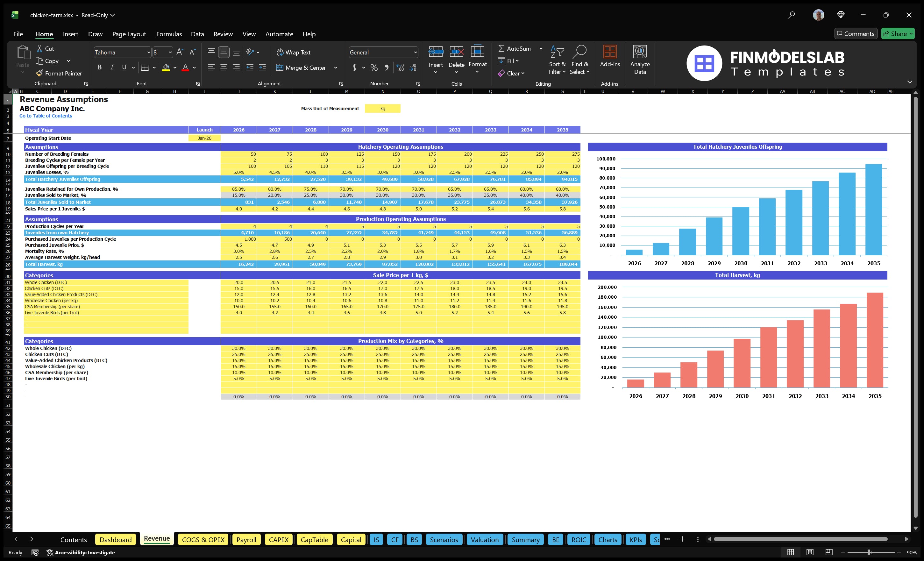Click the Cut scissors icon

[x=39, y=48]
